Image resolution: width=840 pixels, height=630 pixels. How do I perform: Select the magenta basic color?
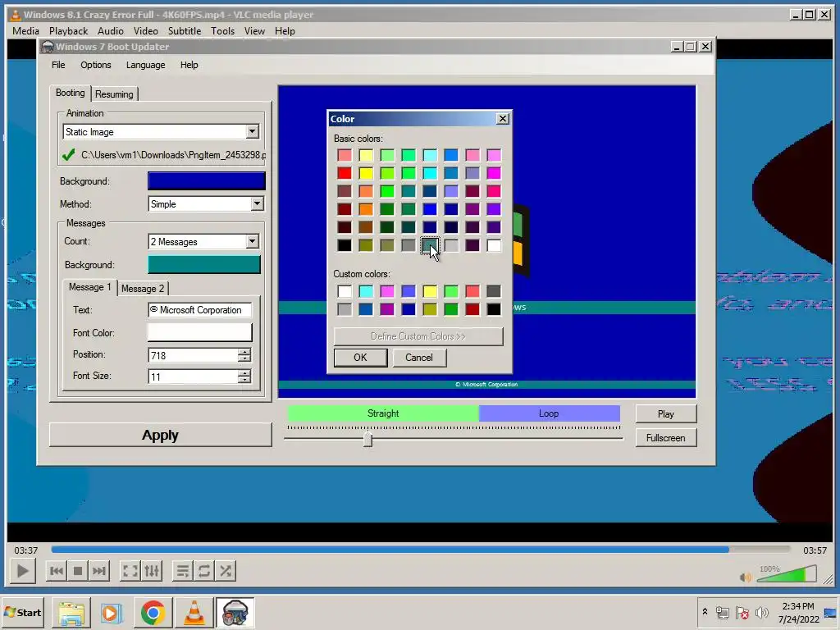[494, 173]
